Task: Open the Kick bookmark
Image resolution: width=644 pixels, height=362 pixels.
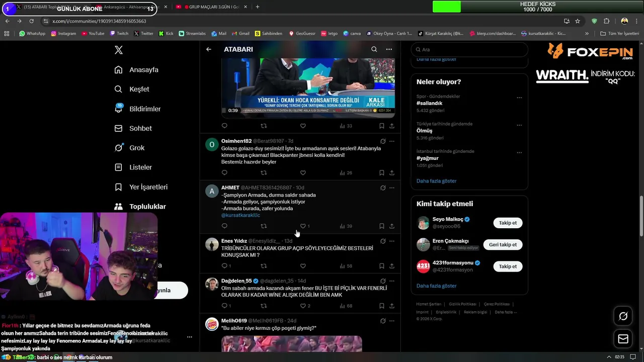Action: (x=166, y=34)
